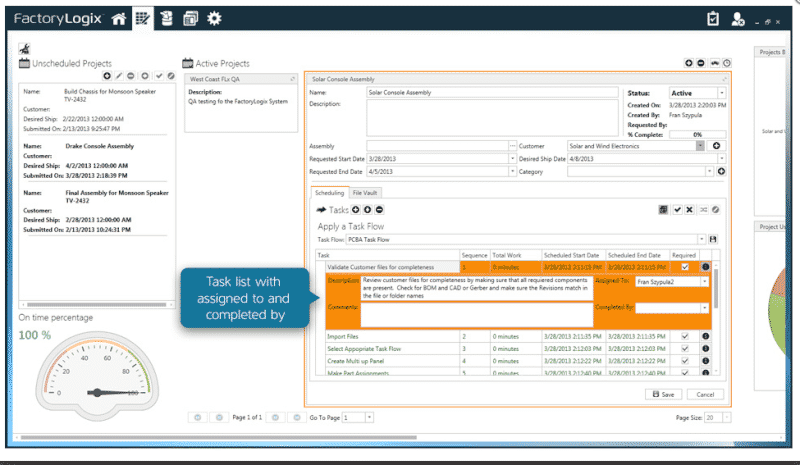
Task: Select the Scheduling tab
Action: (x=329, y=192)
